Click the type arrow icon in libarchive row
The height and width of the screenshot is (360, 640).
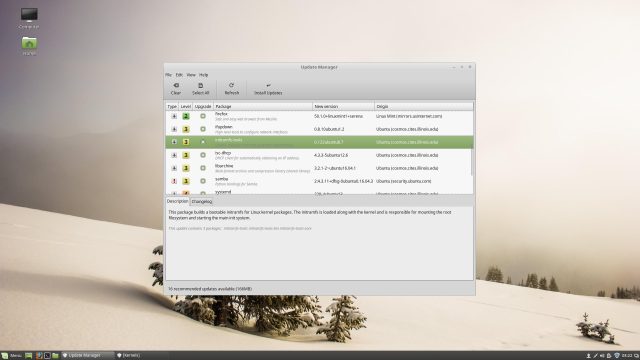point(174,168)
